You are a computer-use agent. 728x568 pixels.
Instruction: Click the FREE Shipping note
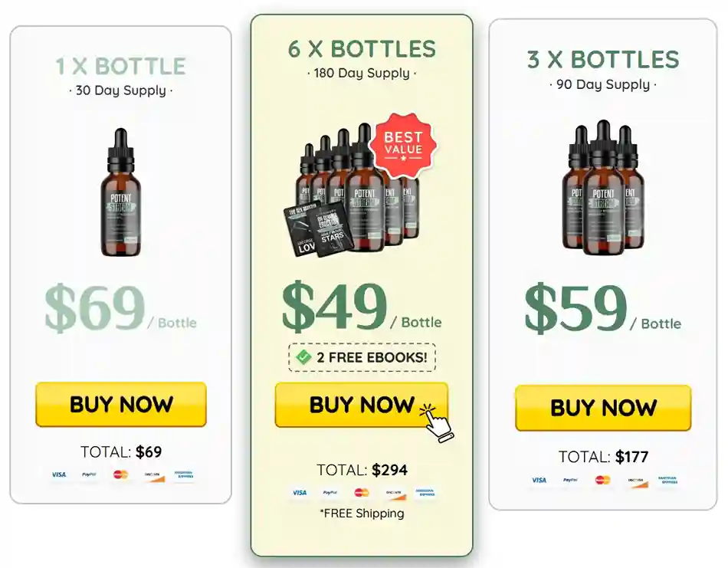point(362,514)
